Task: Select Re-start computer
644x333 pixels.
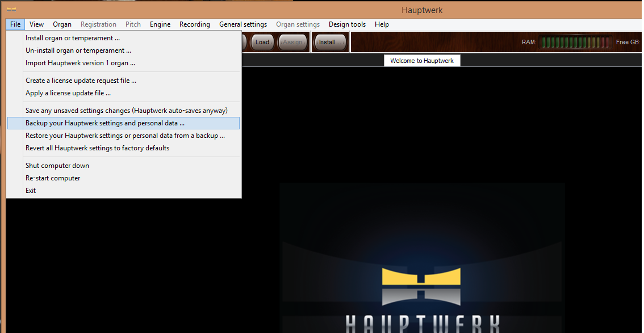Action: (x=123, y=178)
